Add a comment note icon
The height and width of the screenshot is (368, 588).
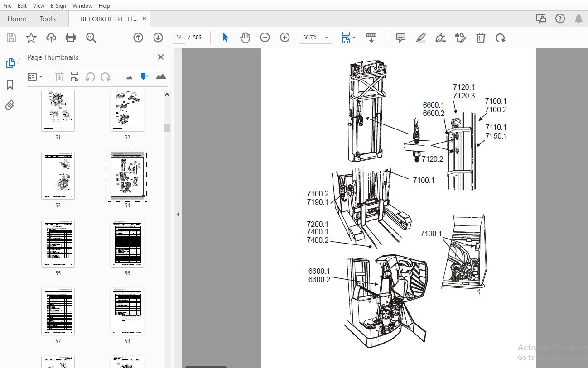tap(401, 38)
